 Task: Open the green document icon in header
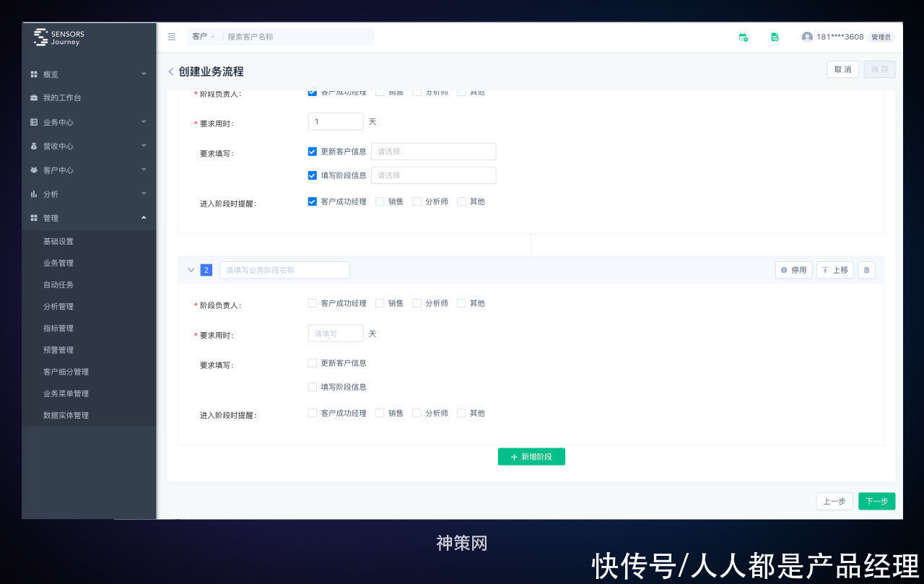[x=775, y=37]
